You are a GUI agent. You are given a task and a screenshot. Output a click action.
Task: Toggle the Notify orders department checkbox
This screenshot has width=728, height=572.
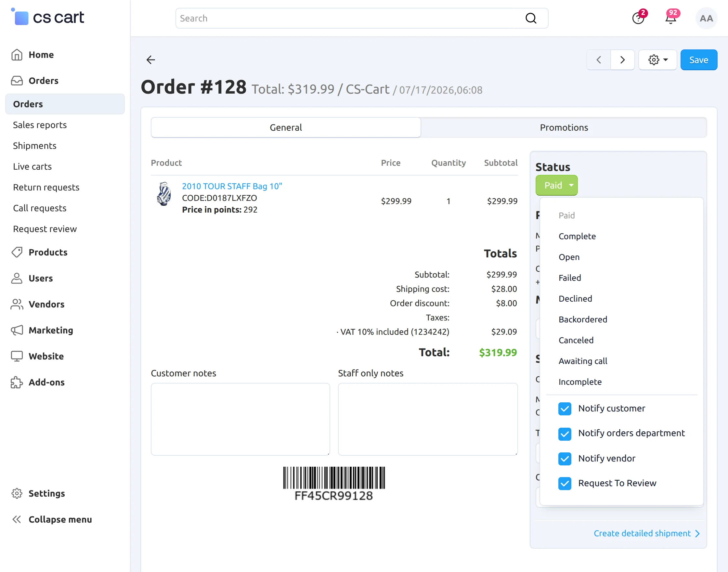point(565,434)
